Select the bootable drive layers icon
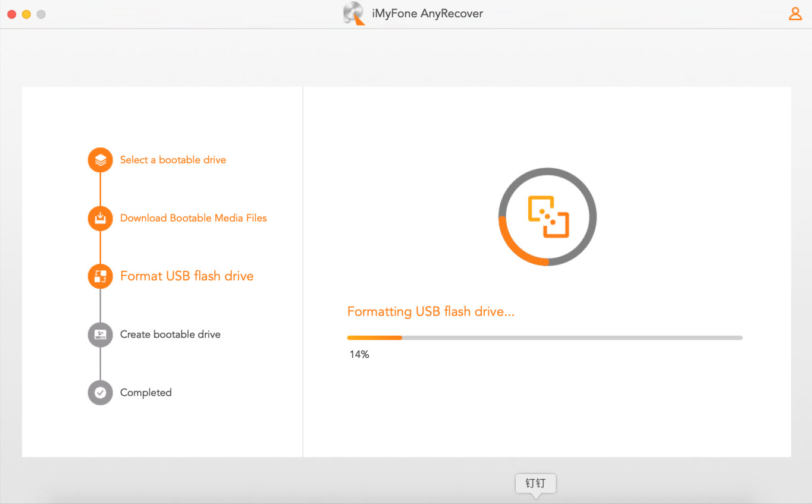 (100, 159)
